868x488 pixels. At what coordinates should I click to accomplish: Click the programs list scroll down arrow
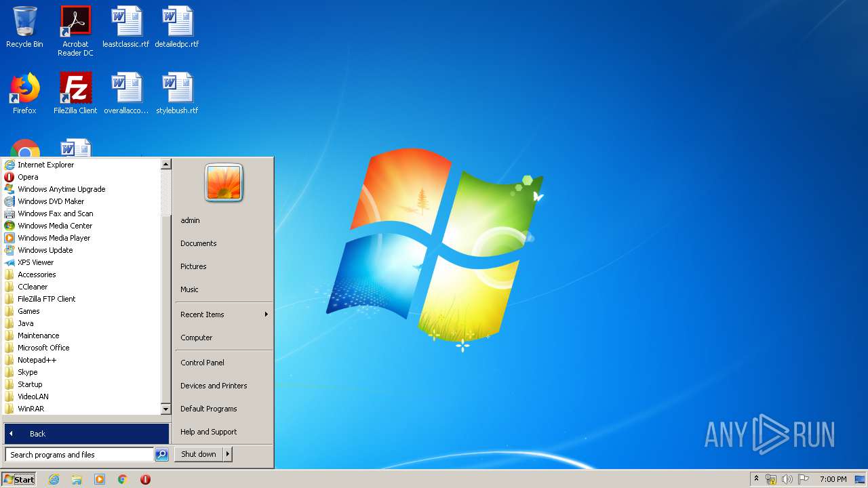(x=165, y=409)
